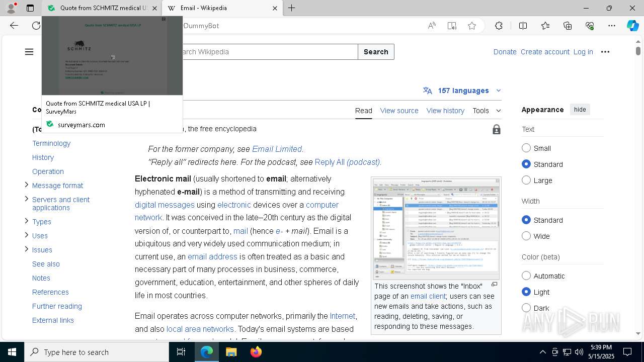Screen dimensions: 644x362
Task: Click the Wikipedia Search button
Action: (376, 52)
